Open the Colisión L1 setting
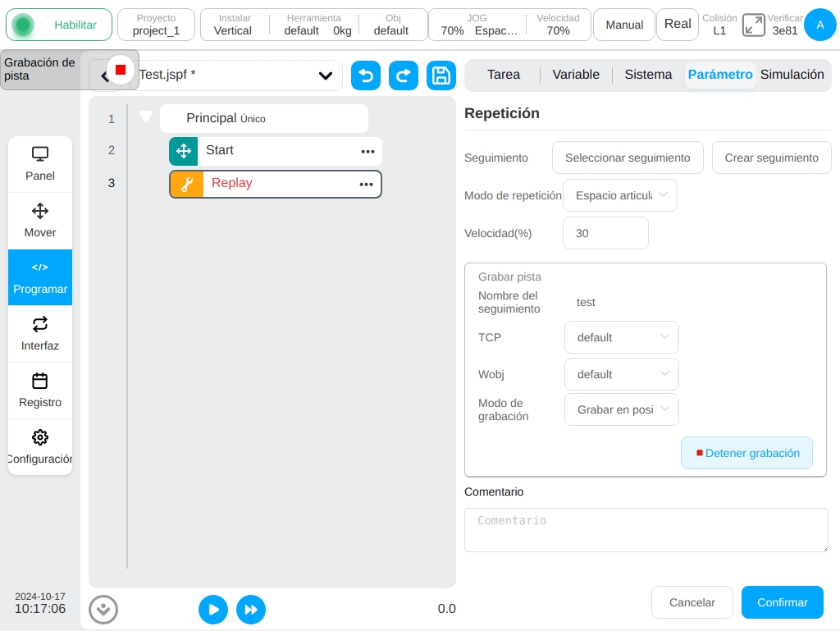 [719, 25]
